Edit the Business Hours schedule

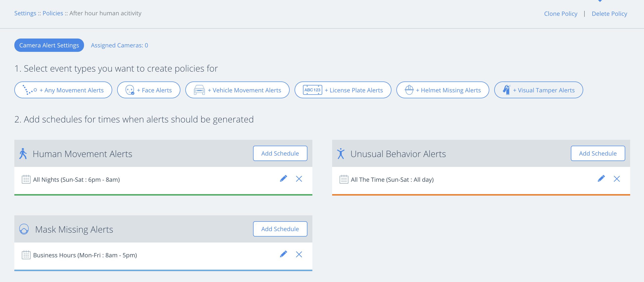coord(283,254)
